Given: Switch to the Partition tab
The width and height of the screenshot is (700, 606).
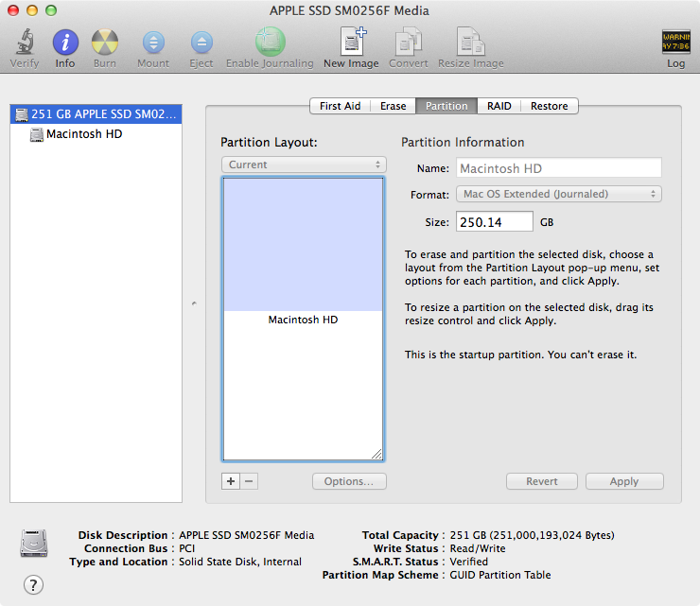Looking at the screenshot, I should (446, 106).
